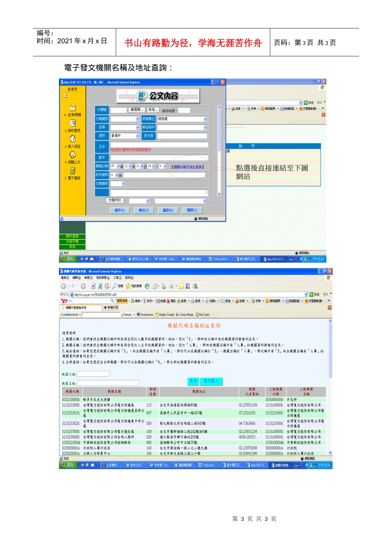Viewport: 392px width, 555px height.
Task: Expand 承辦單位 總務處 dropdown
Action: click(x=205, y=119)
